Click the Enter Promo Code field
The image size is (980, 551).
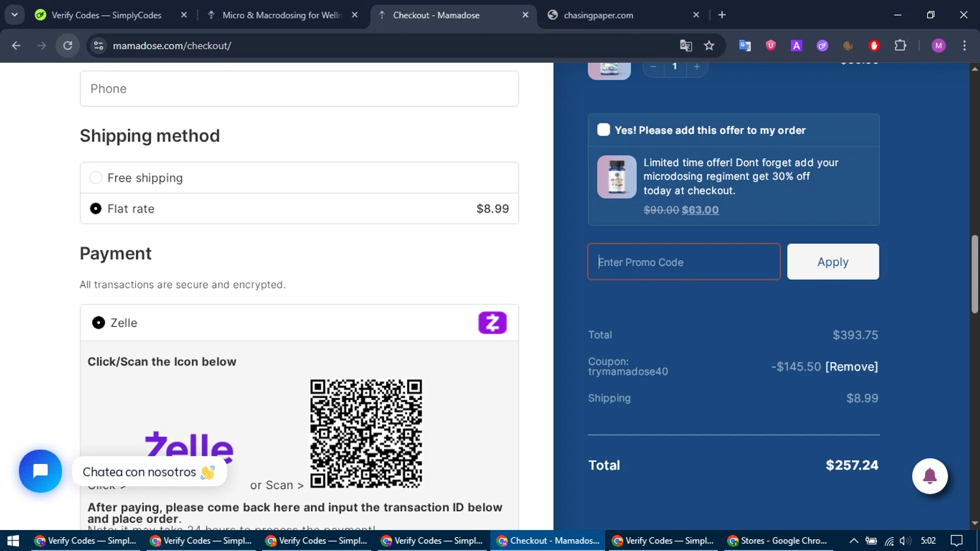(684, 262)
